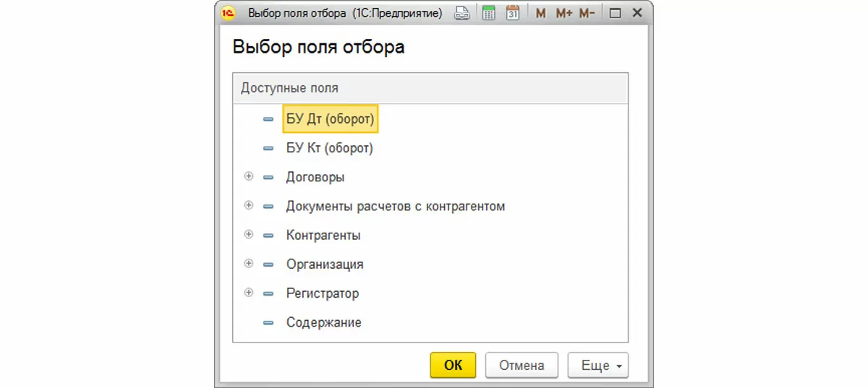Viewport: 868px width, 388px height.
Task: Click the M- memory subtract button
Action: click(587, 13)
